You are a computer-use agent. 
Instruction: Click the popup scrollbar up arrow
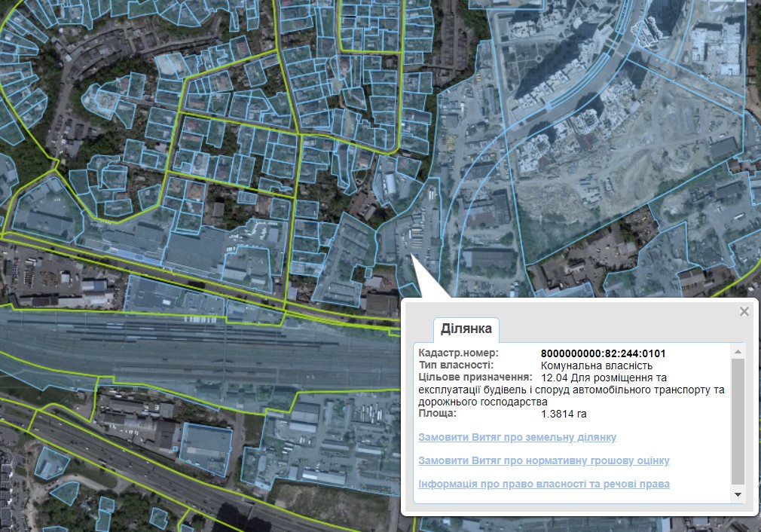pos(738,352)
